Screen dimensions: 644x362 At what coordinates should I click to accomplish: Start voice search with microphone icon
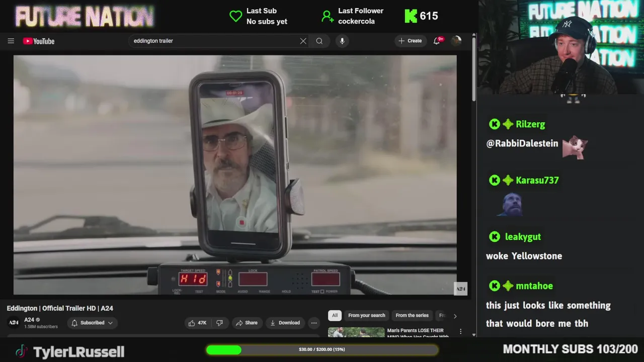click(342, 41)
